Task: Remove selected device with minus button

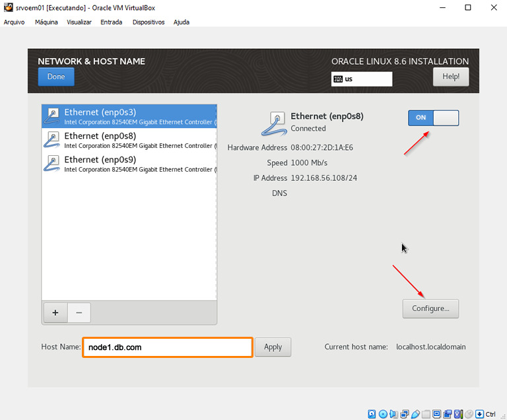Action: pyautogui.click(x=79, y=312)
